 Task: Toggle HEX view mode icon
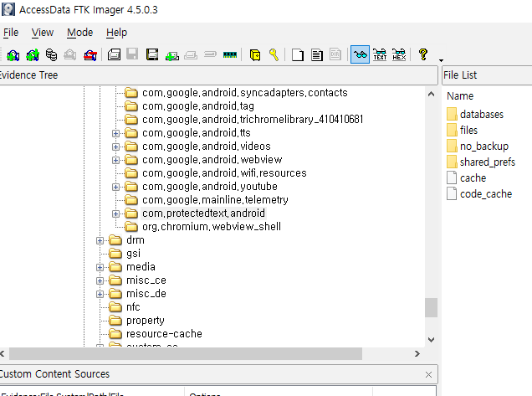pos(399,54)
